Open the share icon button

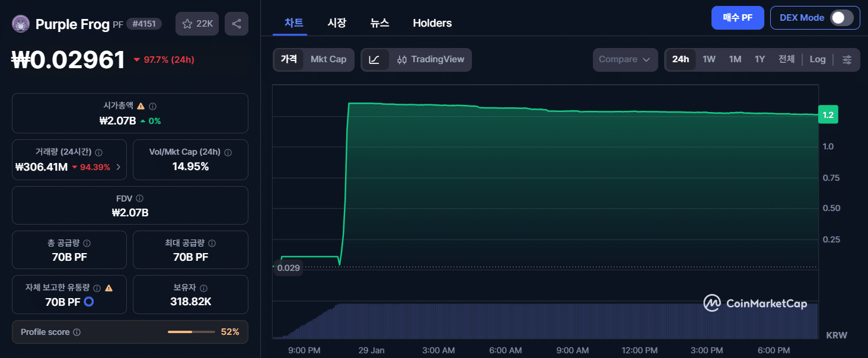(237, 24)
